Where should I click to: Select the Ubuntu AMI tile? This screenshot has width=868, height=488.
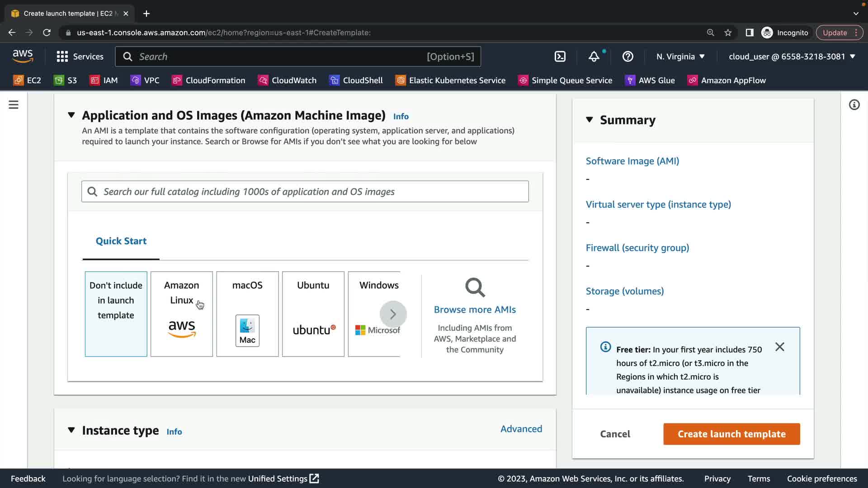point(313,314)
